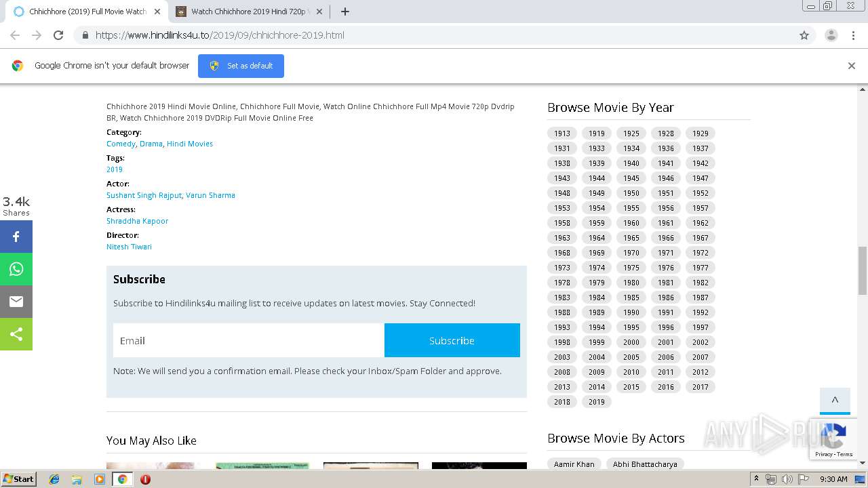Close the Watch Chhichhore 720p tab
Image resolution: width=868 pixels, height=488 pixels.
pos(319,12)
